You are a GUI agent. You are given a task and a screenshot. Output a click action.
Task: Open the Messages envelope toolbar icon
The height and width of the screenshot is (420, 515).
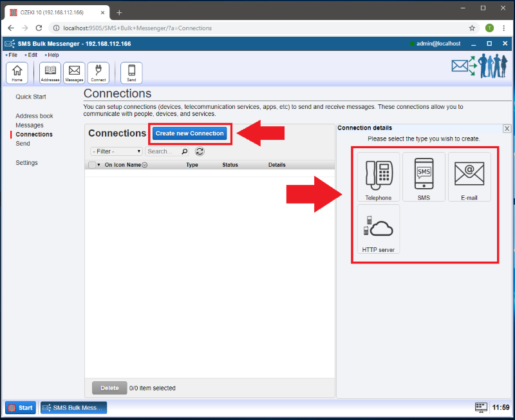[x=74, y=73]
